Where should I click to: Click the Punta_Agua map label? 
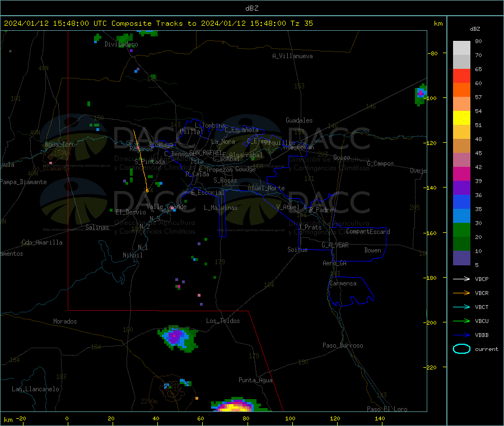click(255, 381)
